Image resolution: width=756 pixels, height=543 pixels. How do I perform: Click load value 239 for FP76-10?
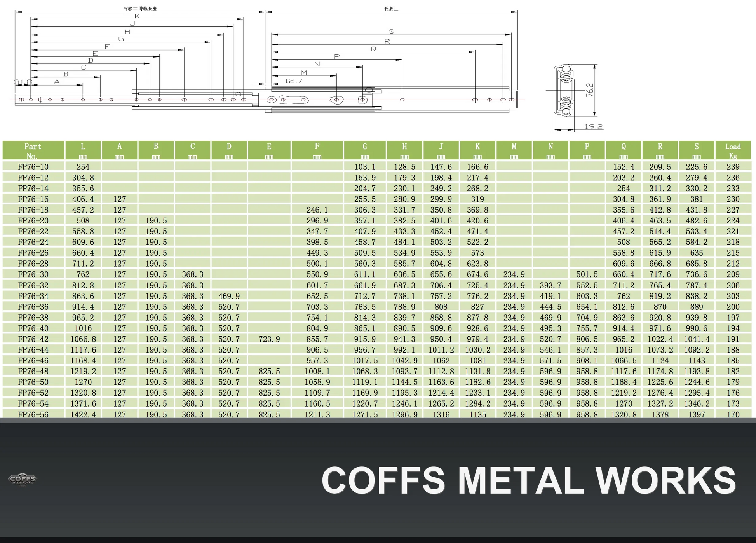(x=733, y=167)
